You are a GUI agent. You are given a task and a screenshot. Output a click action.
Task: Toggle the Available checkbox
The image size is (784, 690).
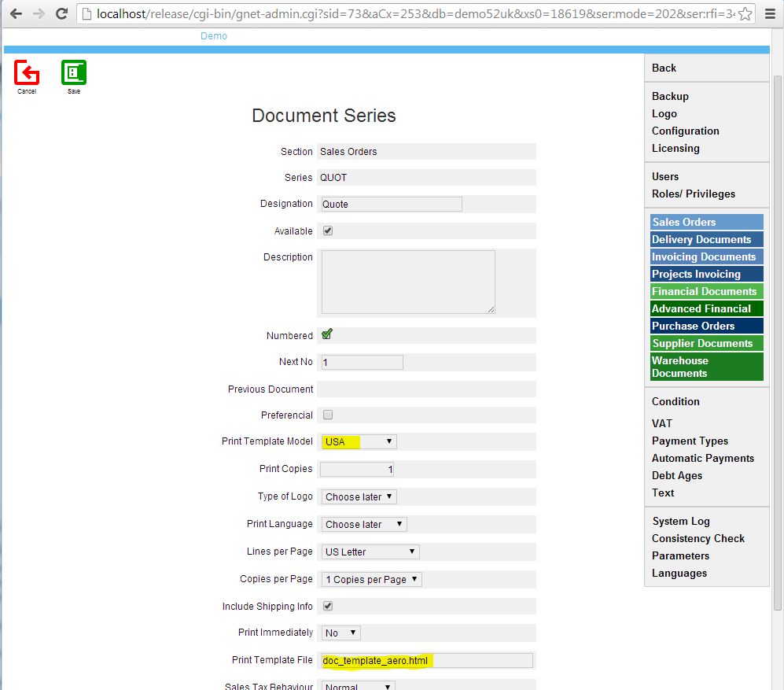[328, 231]
